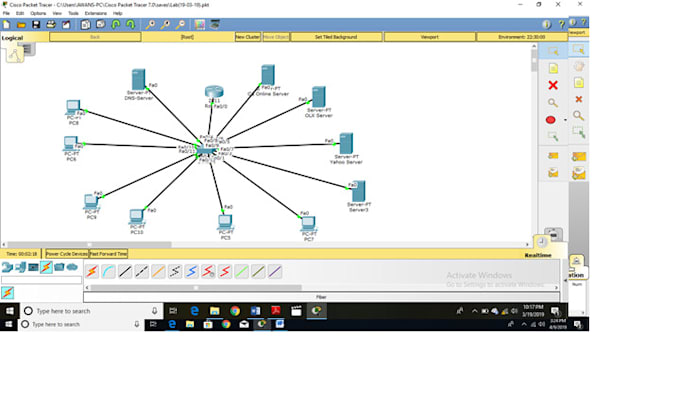
Task: Open the Environment 22:30:00 button
Action: pyautogui.click(x=522, y=37)
